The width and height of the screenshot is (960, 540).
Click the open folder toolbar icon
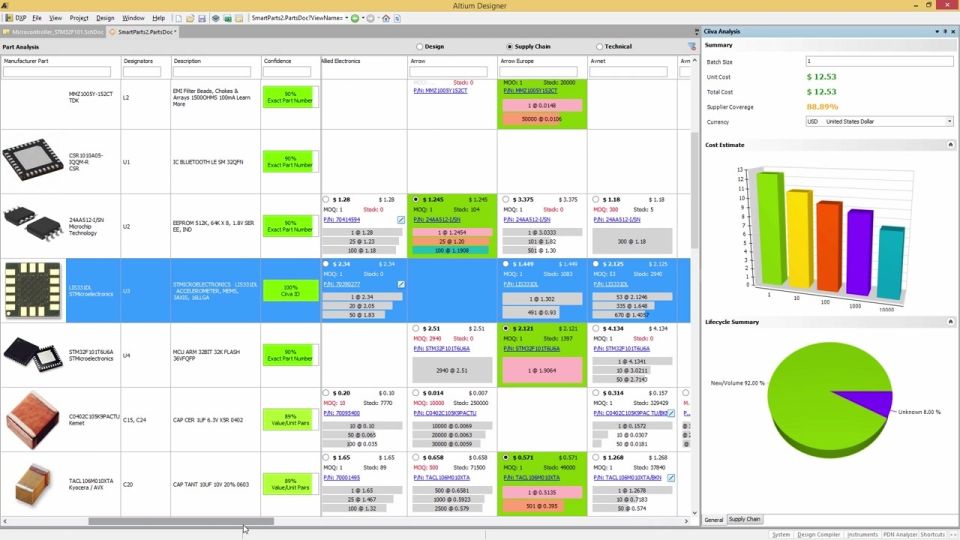tap(190, 18)
